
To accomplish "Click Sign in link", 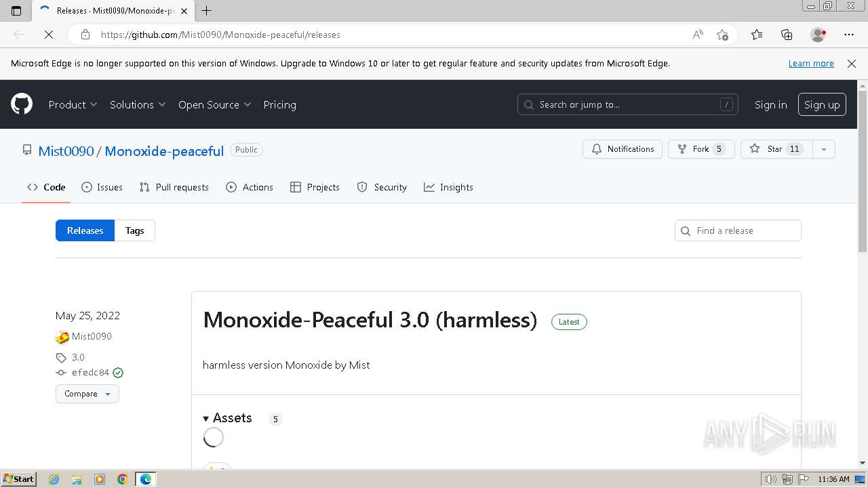I will coord(770,104).
